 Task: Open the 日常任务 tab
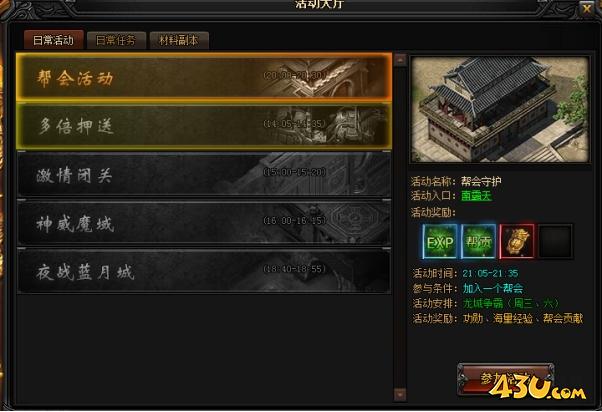tap(116, 40)
